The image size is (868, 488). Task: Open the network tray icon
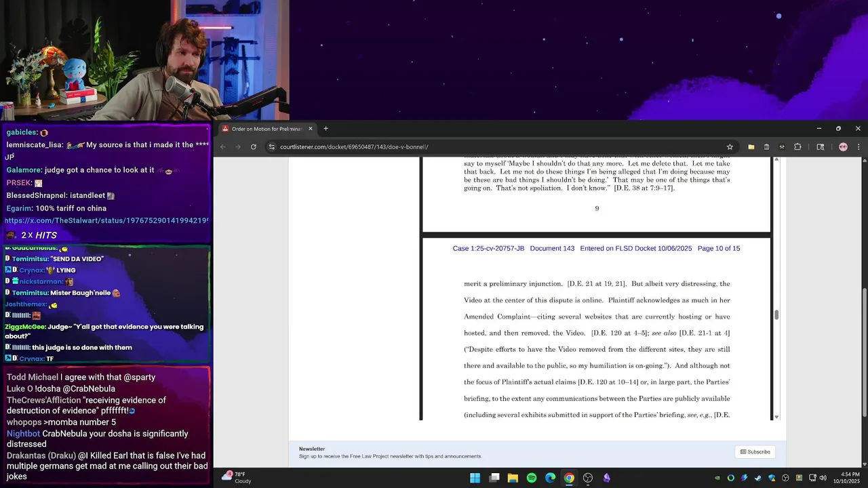click(812, 478)
